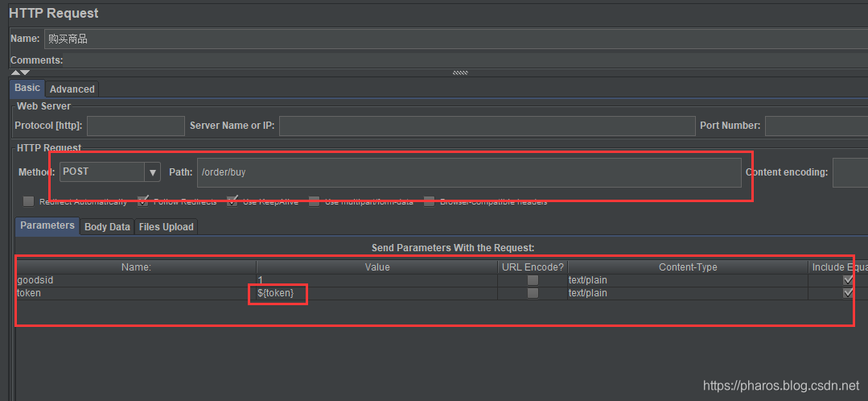Click the Port Number input field
The height and width of the screenshot is (401, 868).
(817, 126)
